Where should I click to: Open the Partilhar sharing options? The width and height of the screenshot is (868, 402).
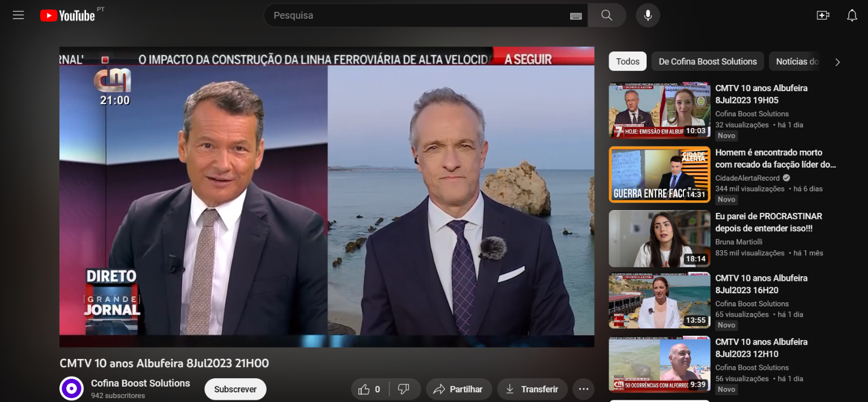459,389
